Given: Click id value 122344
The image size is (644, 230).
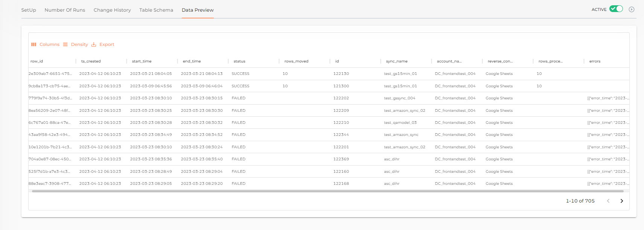Looking at the screenshot, I should pyautogui.click(x=341, y=135).
